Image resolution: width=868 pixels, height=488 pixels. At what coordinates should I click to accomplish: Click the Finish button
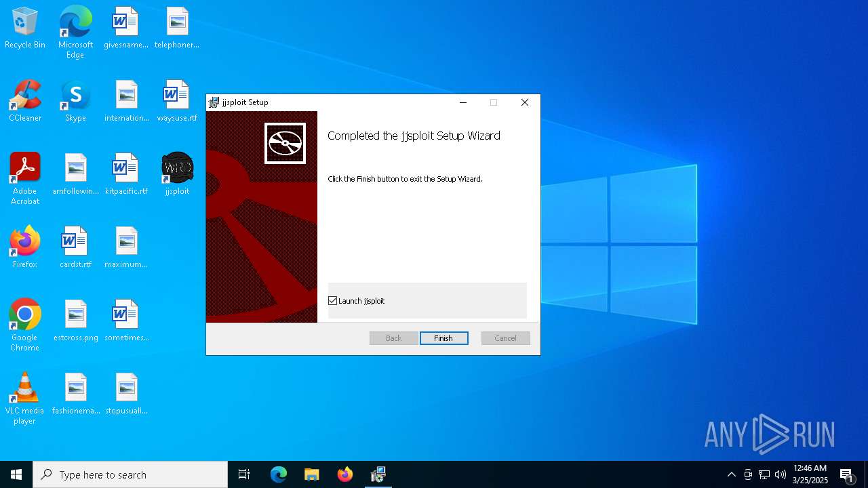[443, 338]
